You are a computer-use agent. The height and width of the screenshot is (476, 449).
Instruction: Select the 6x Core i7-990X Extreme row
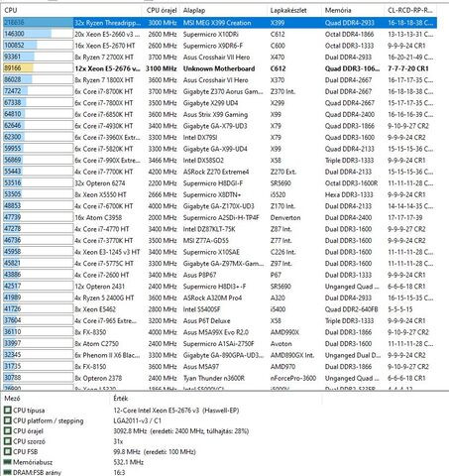tap(220, 160)
